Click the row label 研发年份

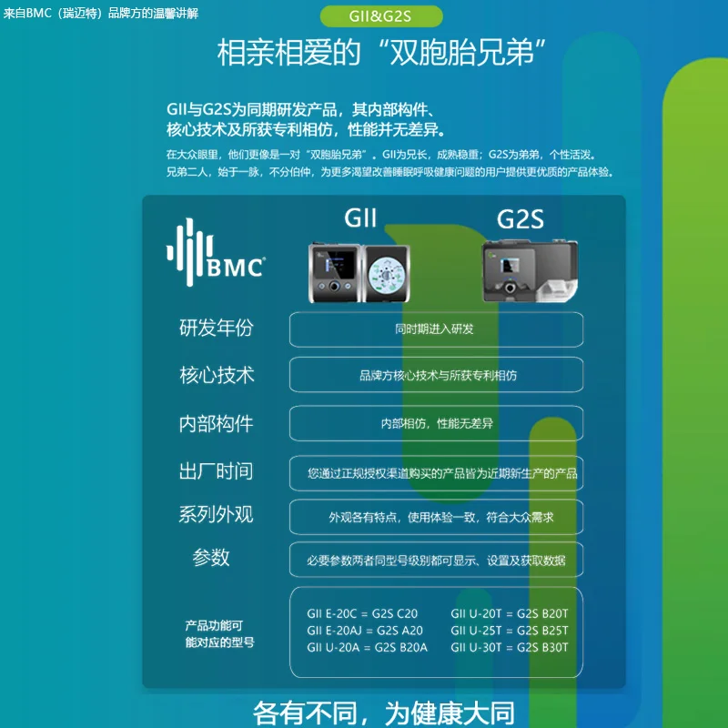217,328
